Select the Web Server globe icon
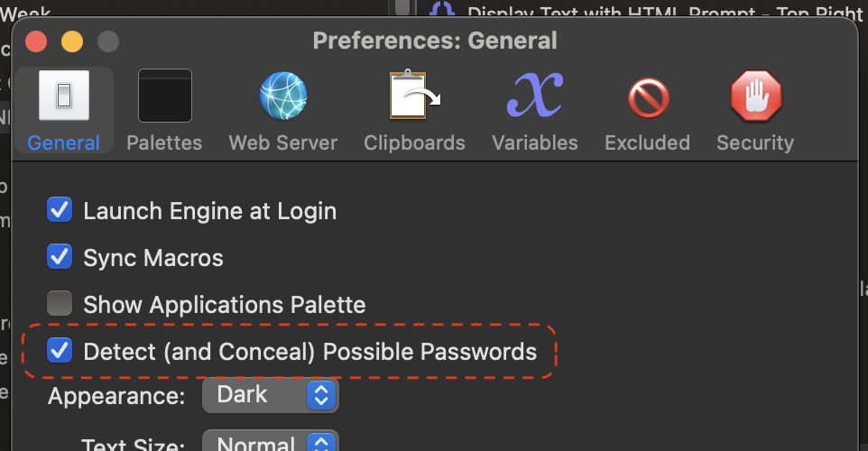The width and height of the screenshot is (868, 451). (x=283, y=96)
